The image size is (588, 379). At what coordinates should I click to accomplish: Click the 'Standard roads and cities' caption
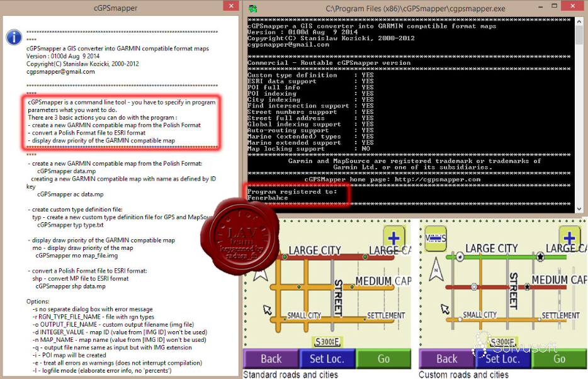291,375
